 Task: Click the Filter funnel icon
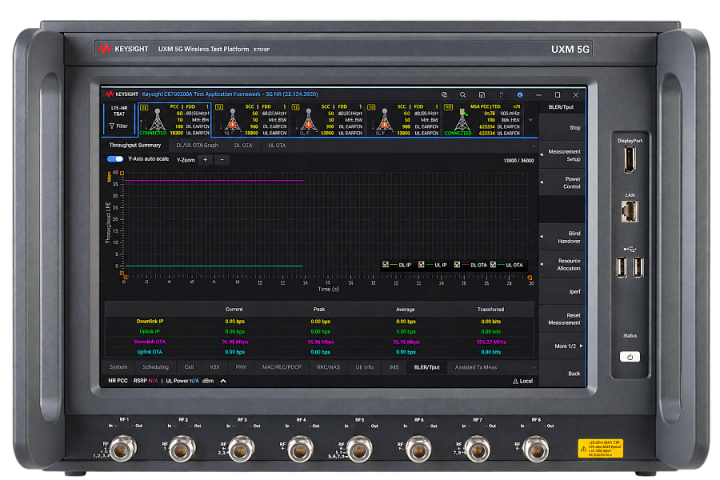coord(112,126)
